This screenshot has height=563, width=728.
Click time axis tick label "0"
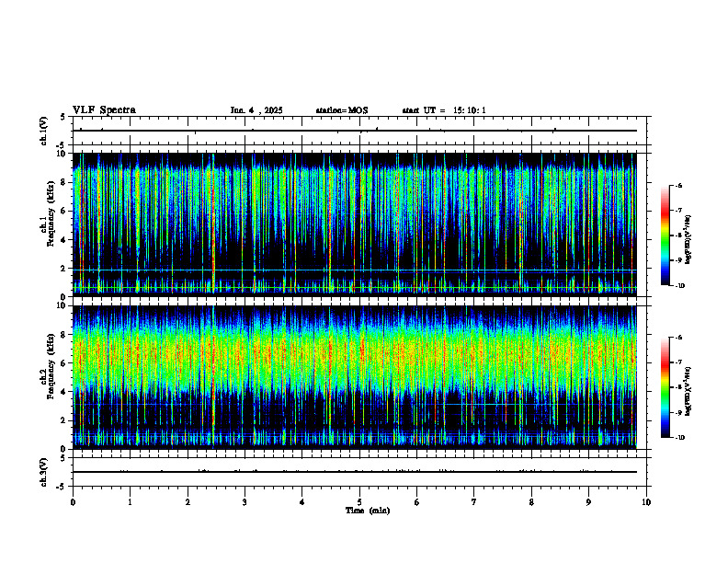point(73,502)
